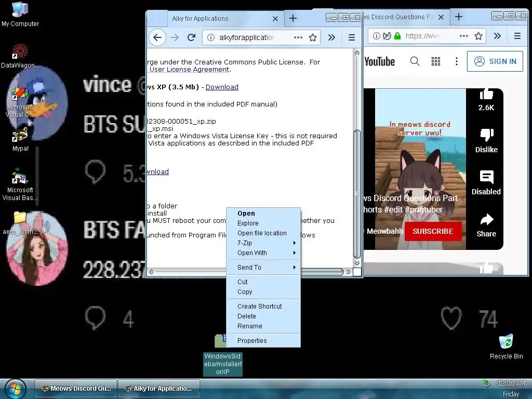Image resolution: width=532 pixels, height=399 pixels.
Task: Switch to Alky for Applicatio... taskbar button
Action: (159, 389)
